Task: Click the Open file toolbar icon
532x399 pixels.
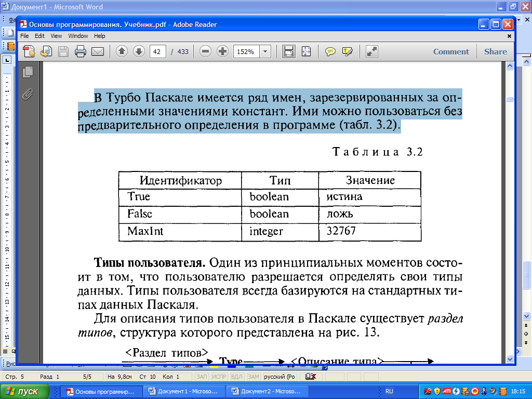Action: pyautogui.click(x=46, y=51)
